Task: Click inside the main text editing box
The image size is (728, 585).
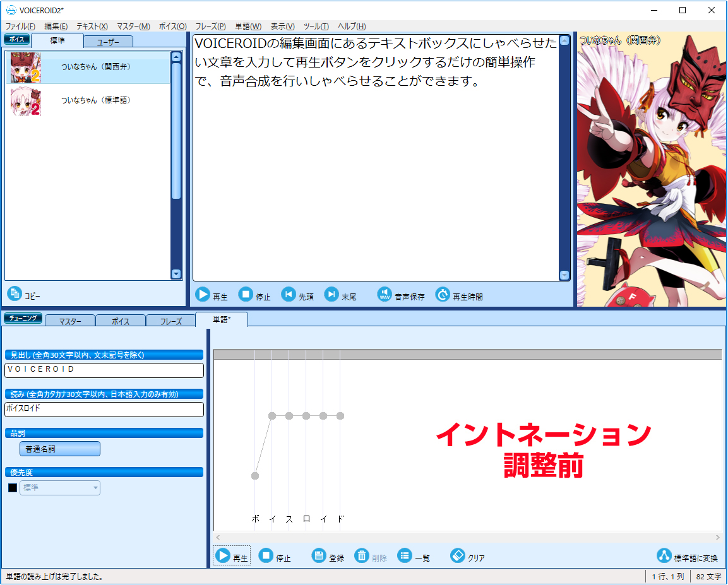Action: coord(376,157)
